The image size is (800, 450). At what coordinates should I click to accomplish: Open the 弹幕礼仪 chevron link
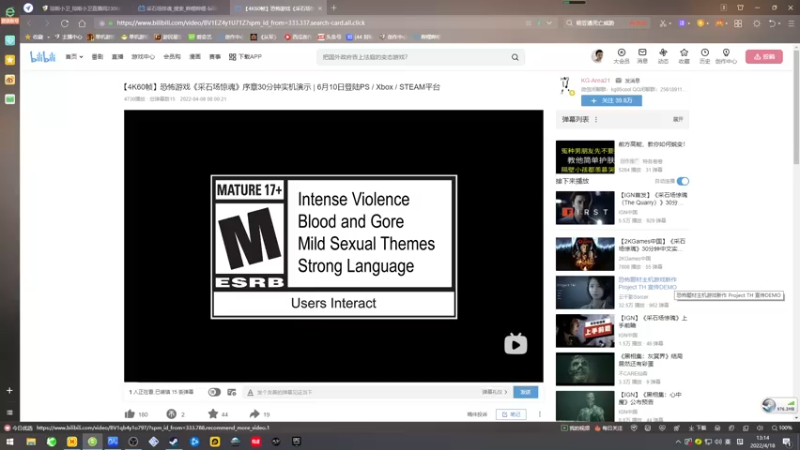point(494,392)
